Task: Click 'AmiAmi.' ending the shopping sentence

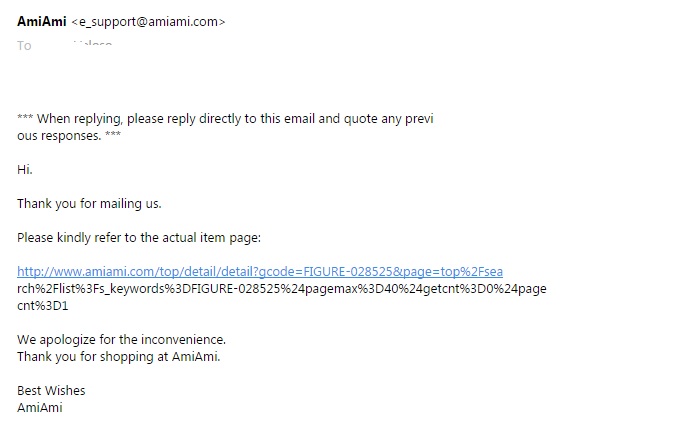Action: point(196,356)
